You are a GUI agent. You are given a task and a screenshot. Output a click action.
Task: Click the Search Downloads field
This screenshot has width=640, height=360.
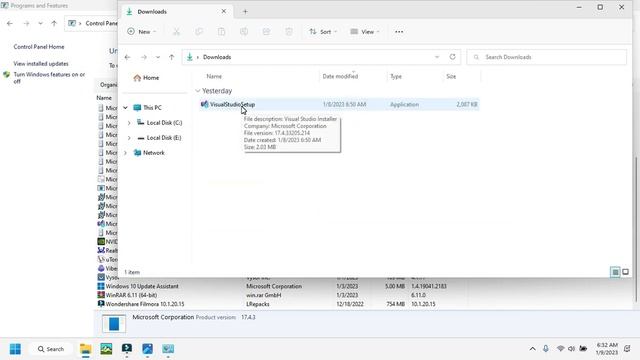[547, 57]
